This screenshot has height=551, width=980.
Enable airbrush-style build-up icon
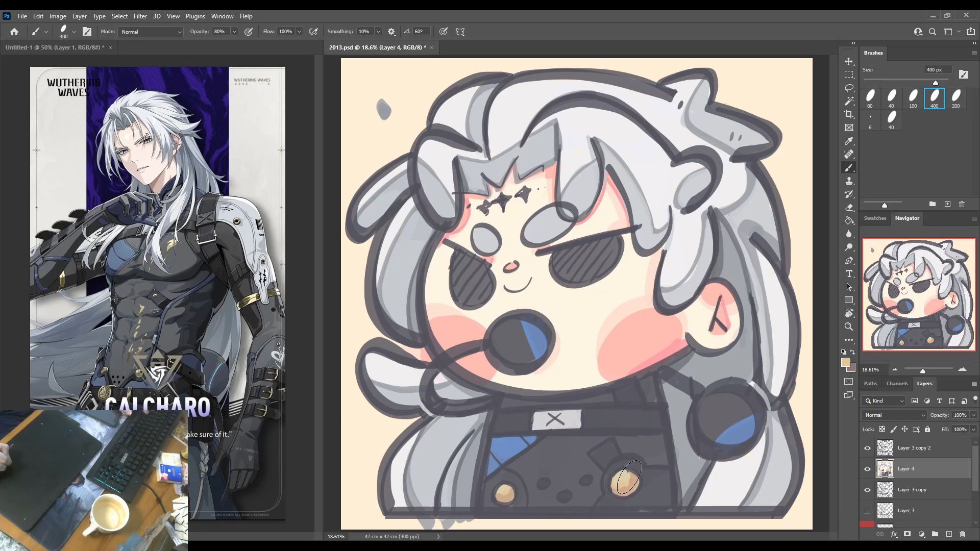click(x=313, y=32)
